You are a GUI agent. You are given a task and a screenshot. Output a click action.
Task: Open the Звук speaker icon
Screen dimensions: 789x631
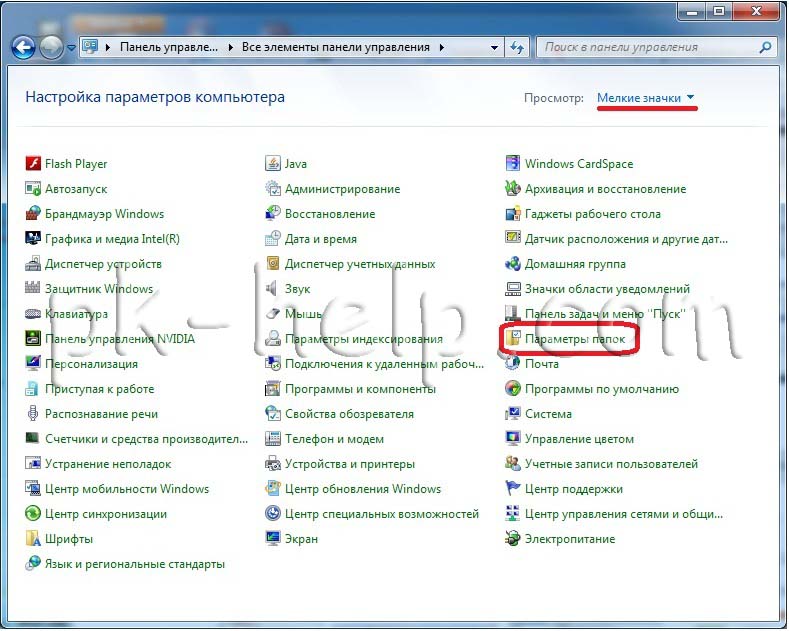(x=273, y=289)
